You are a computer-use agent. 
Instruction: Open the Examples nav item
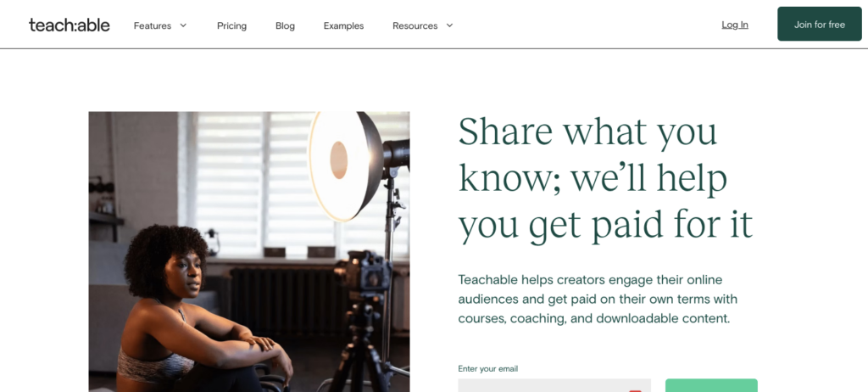(343, 25)
